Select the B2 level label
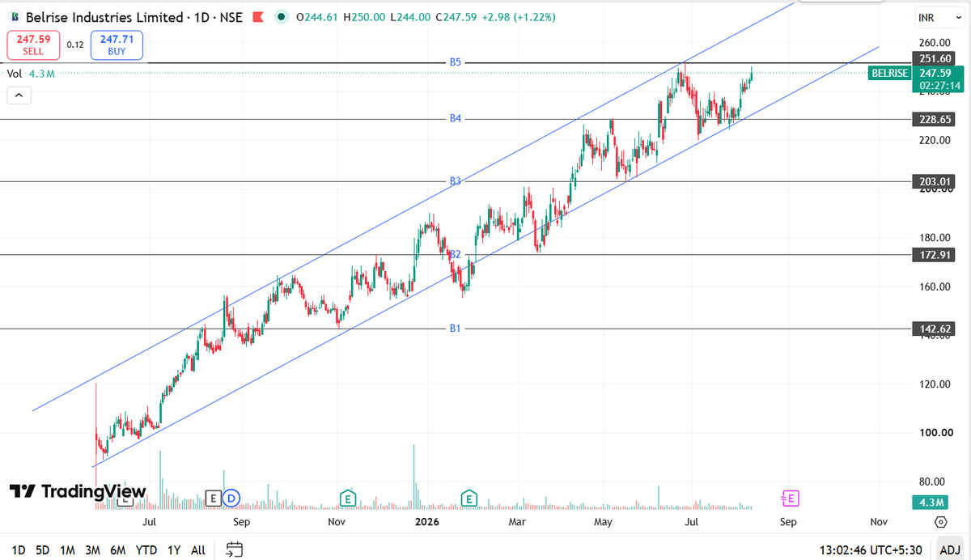 [456, 255]
